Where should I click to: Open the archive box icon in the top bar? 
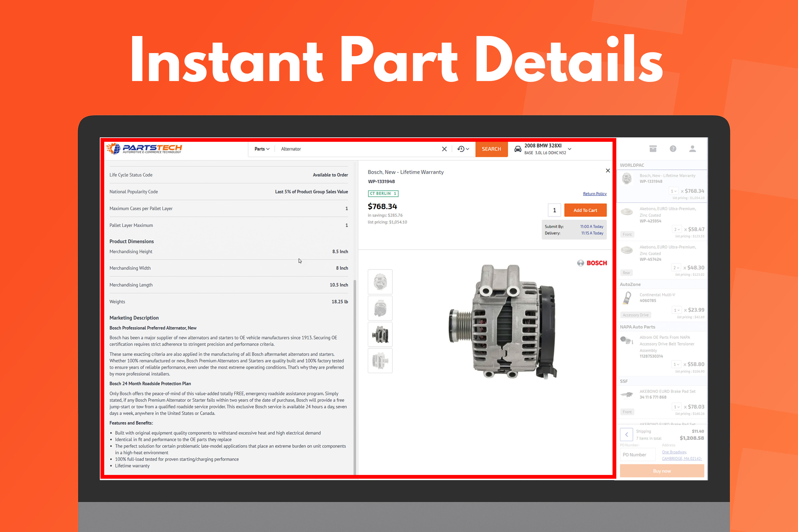(x=653, y=149)
